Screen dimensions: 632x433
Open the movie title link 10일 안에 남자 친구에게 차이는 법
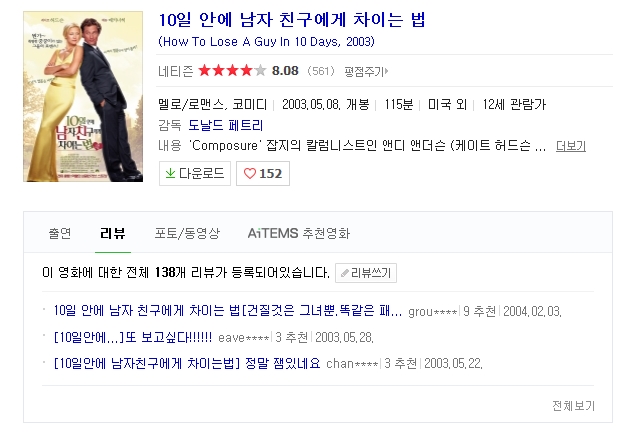coord(292,20)
